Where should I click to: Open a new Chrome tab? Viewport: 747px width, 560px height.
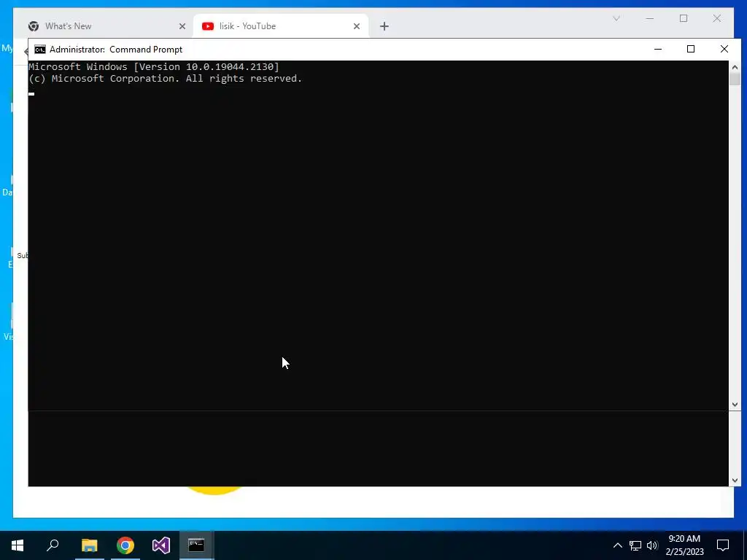[x=384, y=26]
